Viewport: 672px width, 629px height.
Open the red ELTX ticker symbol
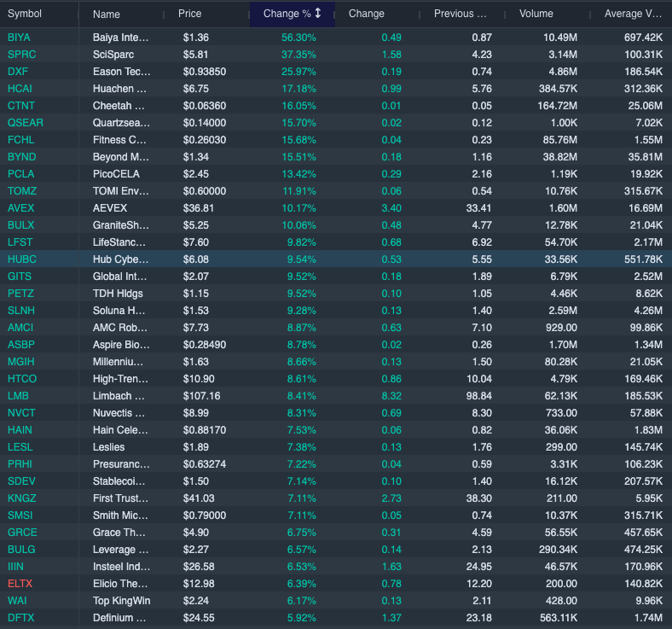(x=20, y=584)
